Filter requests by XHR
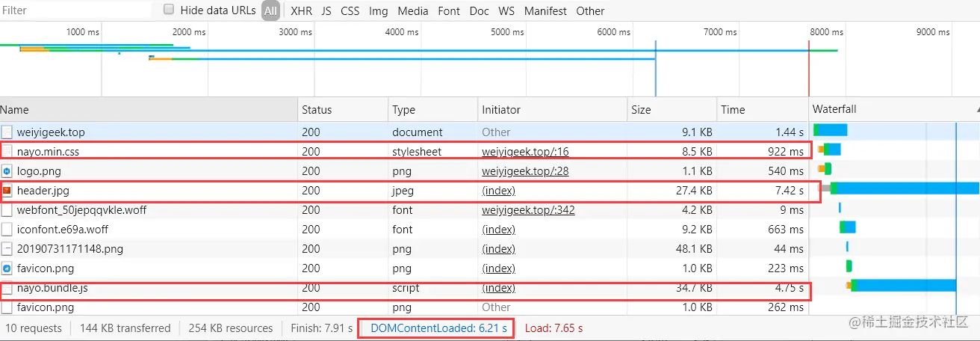Viewport: 980px width, 341px height. click(x=302, y=10)
